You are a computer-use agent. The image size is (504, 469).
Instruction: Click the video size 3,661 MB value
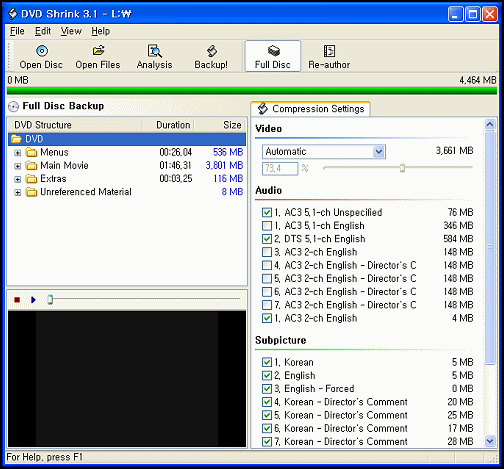[455, 151]
